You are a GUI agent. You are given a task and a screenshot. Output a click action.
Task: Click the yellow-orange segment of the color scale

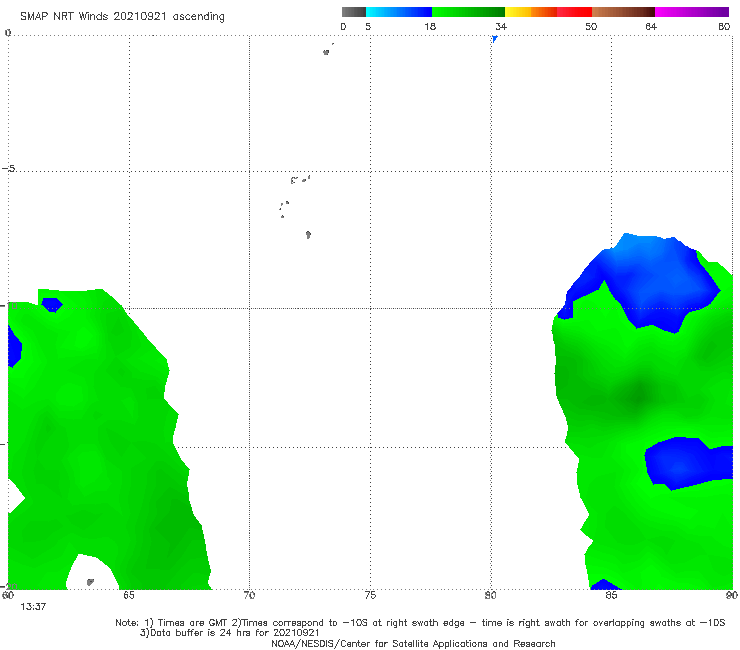coord(530,12)
